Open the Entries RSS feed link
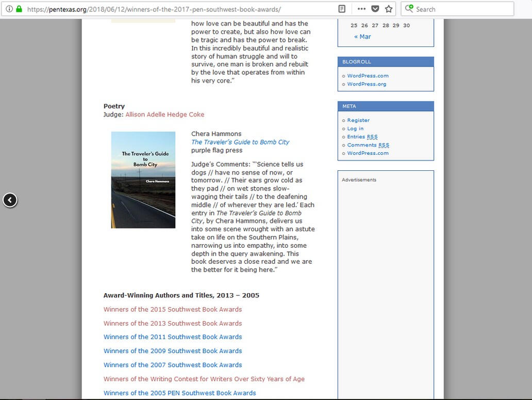This screenshot has height=400, width=532. point(362,137)
